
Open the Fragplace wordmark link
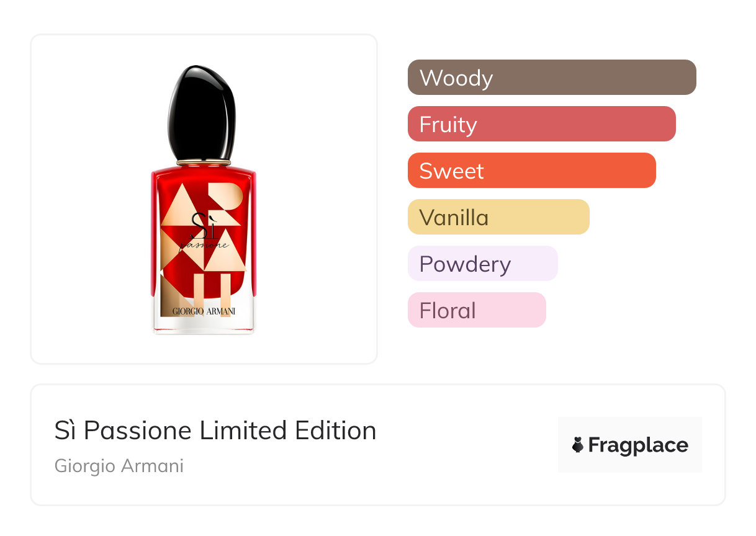[637, 445]
